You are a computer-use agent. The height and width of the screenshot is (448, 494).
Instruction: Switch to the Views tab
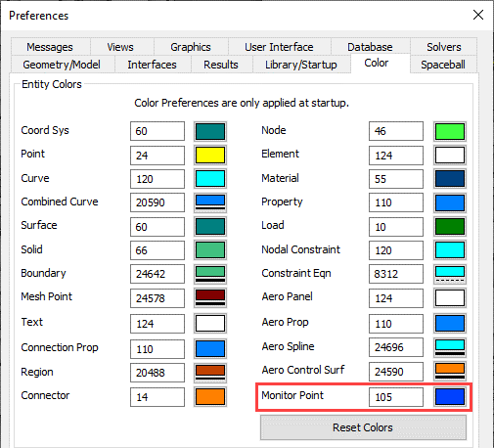point(120,47)
